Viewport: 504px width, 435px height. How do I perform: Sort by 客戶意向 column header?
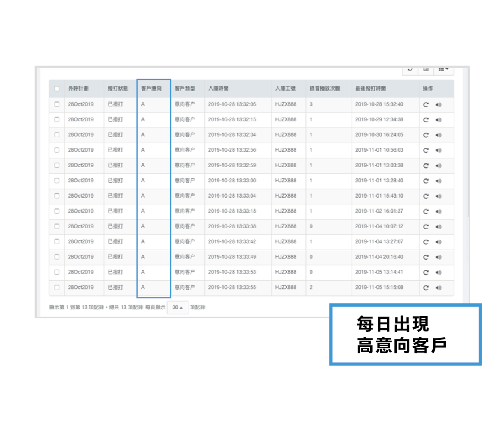tap(152, 89)
